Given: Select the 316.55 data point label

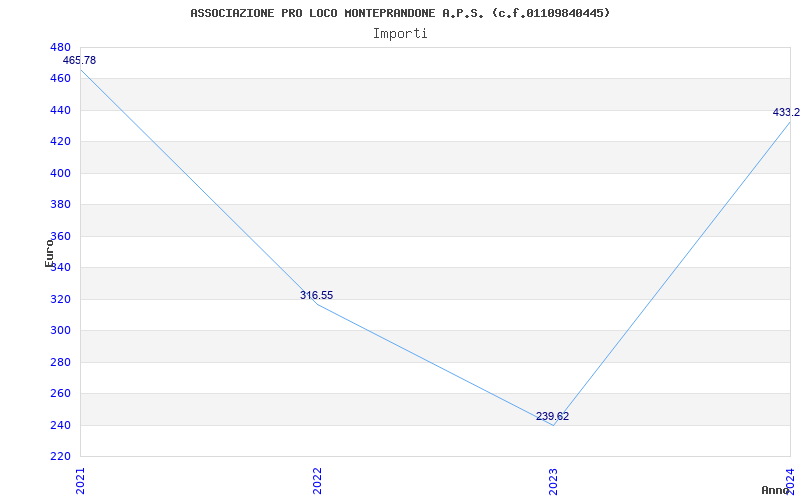Looking at the screenshot, I should pos(316,295).
